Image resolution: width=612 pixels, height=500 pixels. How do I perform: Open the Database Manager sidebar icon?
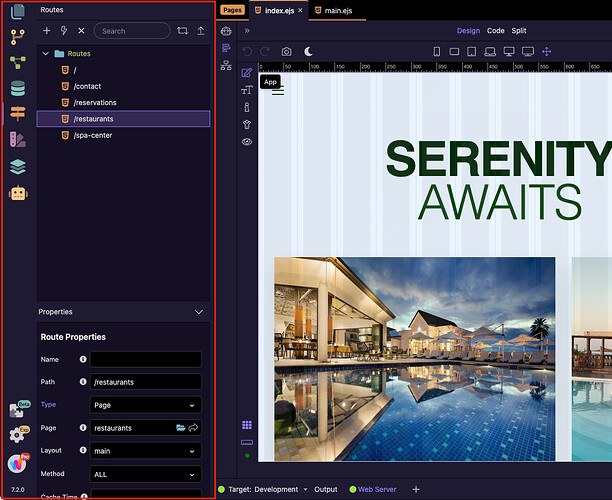[17, 88]
